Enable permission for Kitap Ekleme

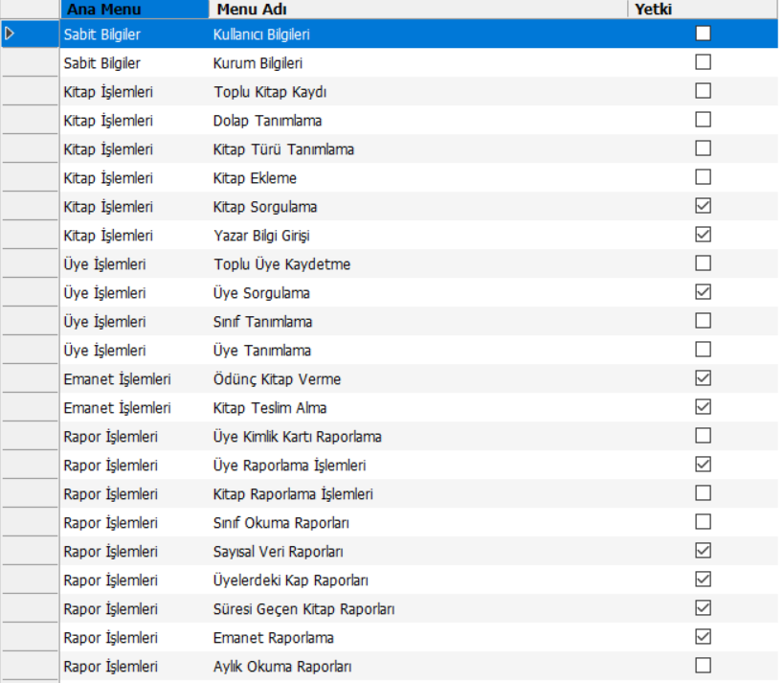click(704, 177)
